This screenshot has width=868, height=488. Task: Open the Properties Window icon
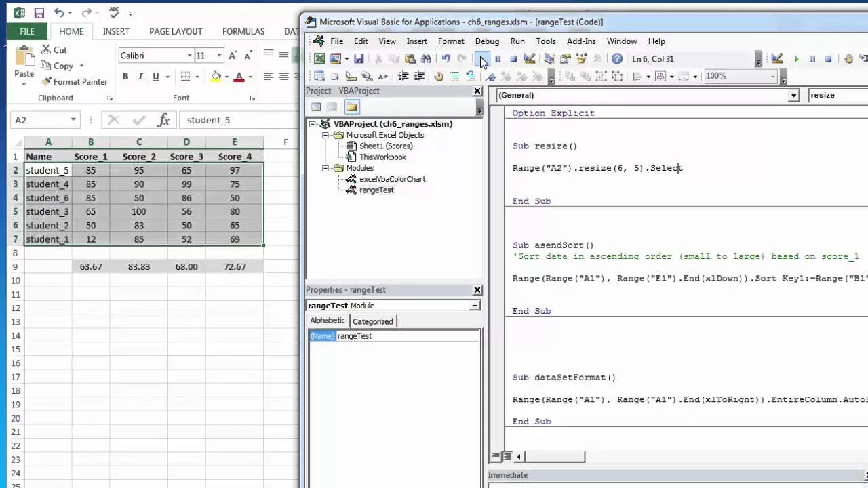click(x=565, y=59)
